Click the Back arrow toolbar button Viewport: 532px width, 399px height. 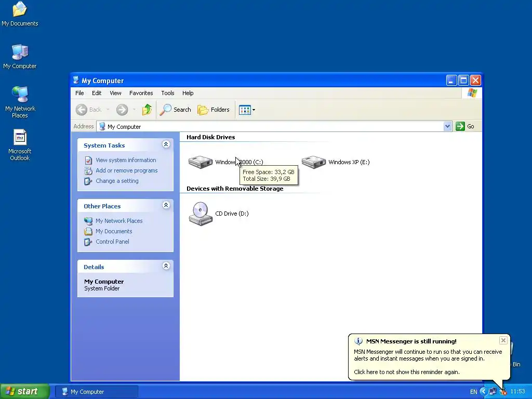[x=89, y=110]
